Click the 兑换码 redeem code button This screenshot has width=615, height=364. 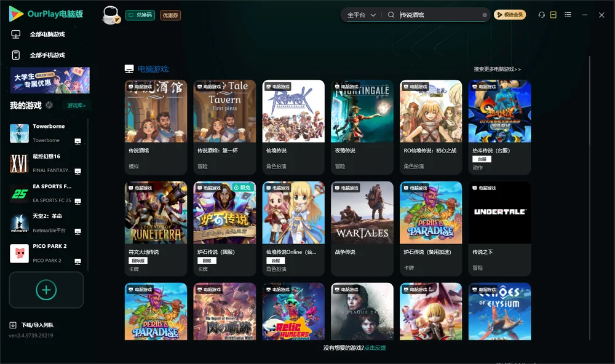click(x=140, y=15)
